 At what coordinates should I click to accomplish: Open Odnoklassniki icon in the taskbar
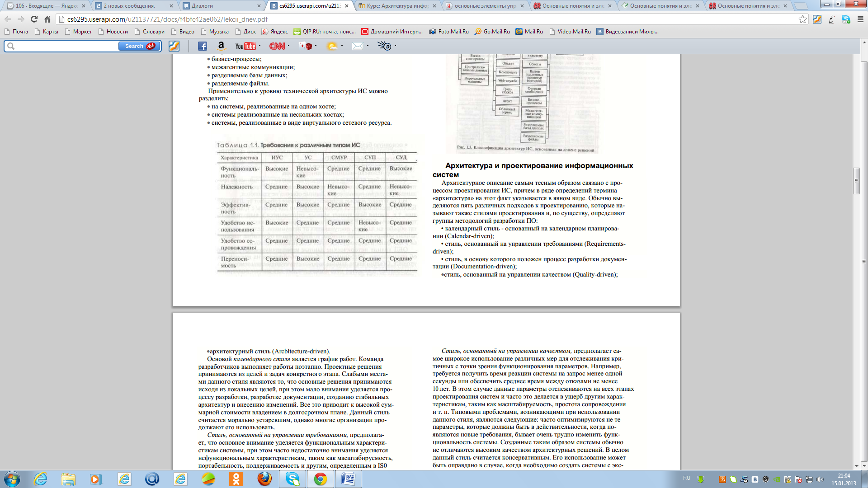(x=236, y=479)
